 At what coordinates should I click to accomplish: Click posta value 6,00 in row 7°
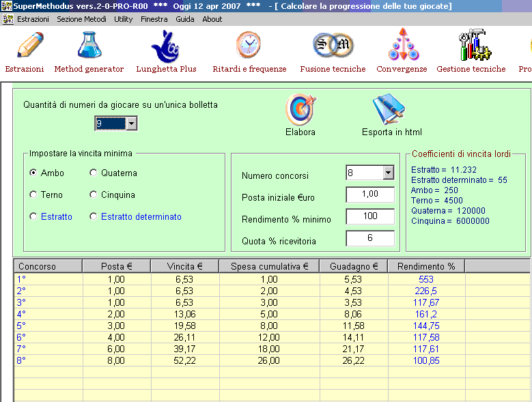coord(116,349)
